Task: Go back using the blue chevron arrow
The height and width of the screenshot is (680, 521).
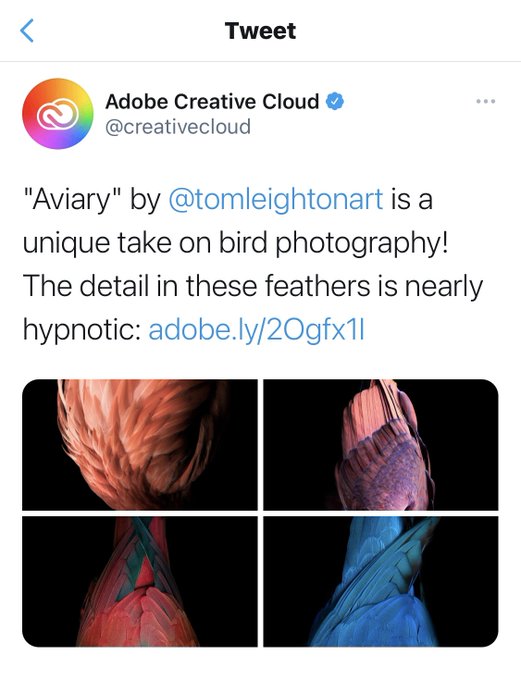Action: (x=27, y=31)
